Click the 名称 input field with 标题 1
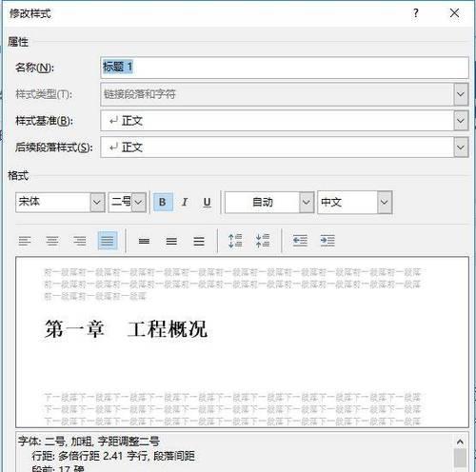The image size is (476, 472). [285, 68]
